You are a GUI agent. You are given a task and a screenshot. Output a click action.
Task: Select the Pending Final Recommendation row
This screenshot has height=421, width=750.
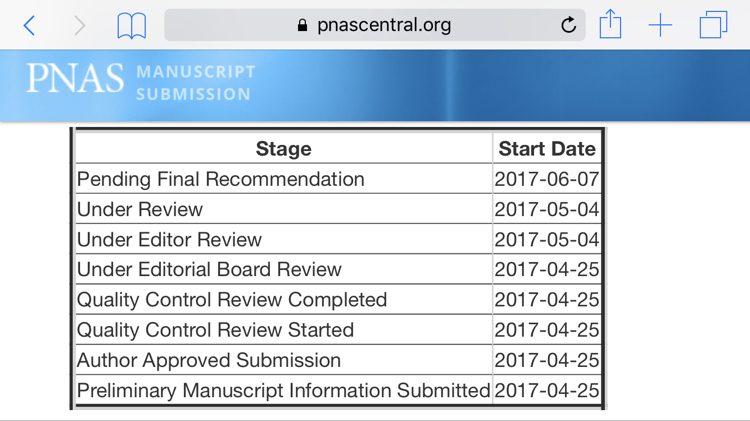click(221, 180)
